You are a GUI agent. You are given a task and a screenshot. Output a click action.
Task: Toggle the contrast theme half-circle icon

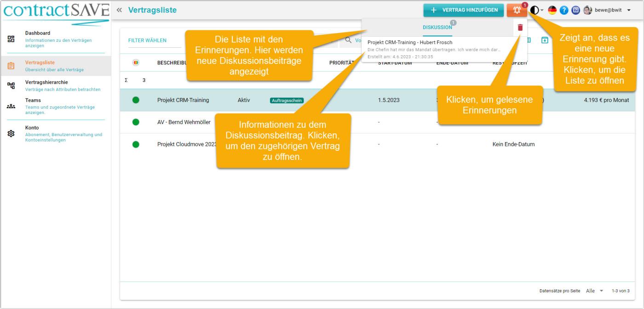[535, 10]
